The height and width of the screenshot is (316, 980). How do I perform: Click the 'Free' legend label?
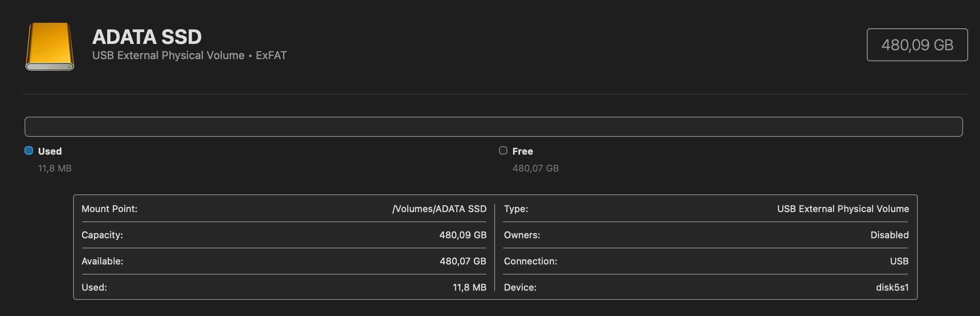coord(523,151)
